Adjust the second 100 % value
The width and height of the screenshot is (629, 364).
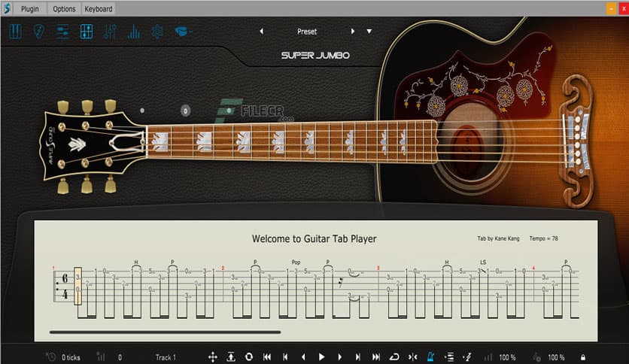[x=556, y=357]
